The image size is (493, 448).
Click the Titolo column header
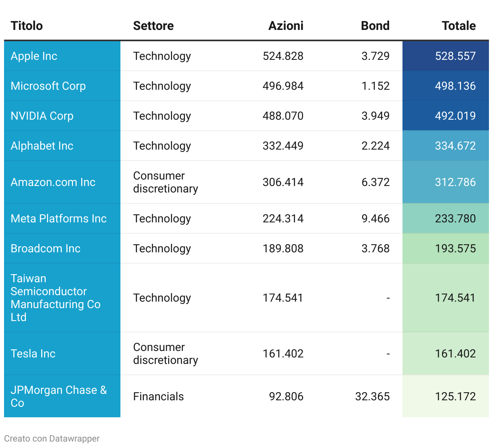[27, 26]
